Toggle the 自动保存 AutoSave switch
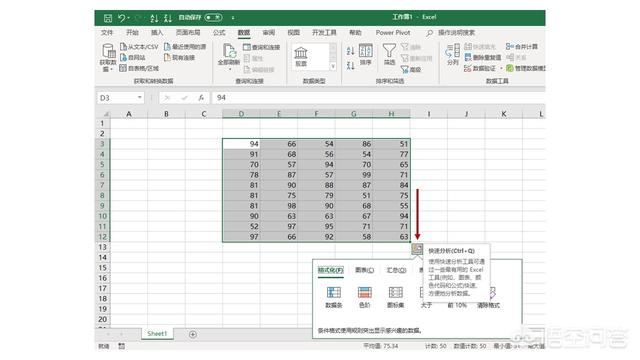 click(x=213, y=18)
